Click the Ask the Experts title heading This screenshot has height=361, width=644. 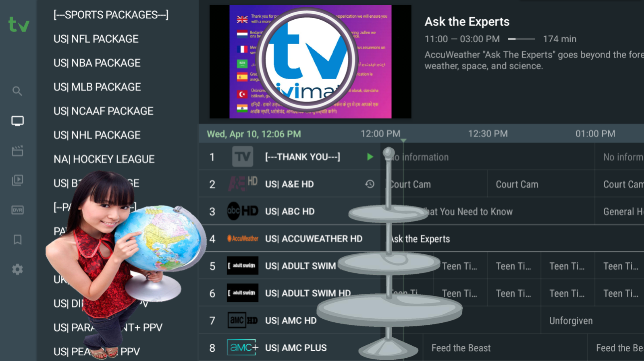click(x=467, y=22)
